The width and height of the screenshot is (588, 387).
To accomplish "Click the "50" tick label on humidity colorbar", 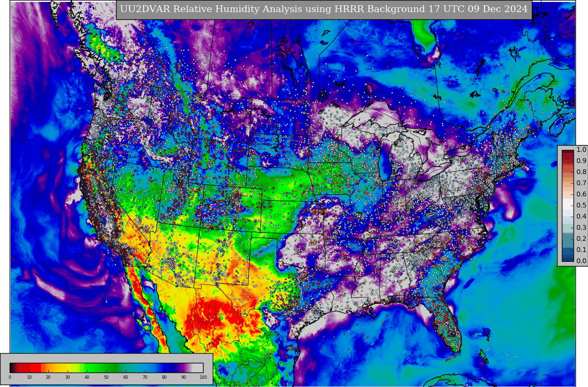I will tap(106, 377).
